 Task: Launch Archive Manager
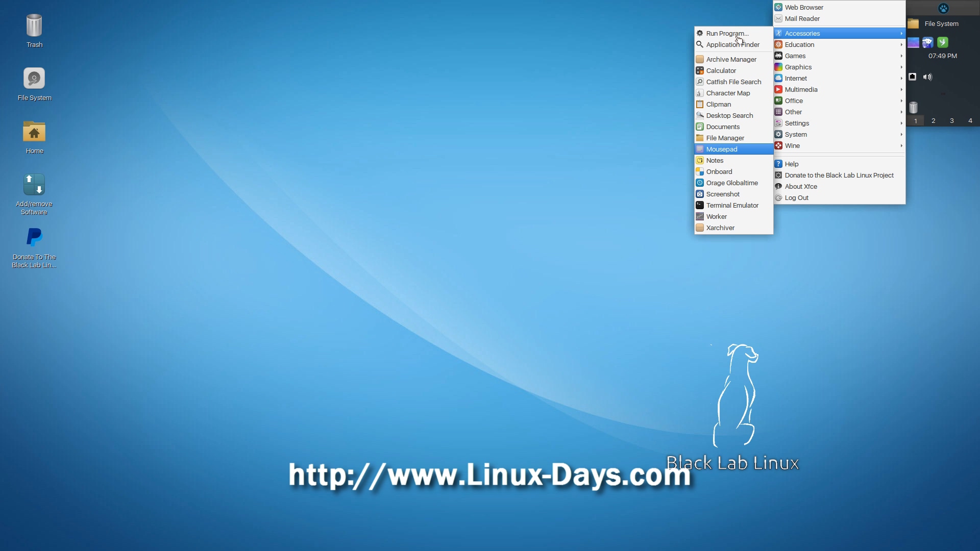[734, 60]
